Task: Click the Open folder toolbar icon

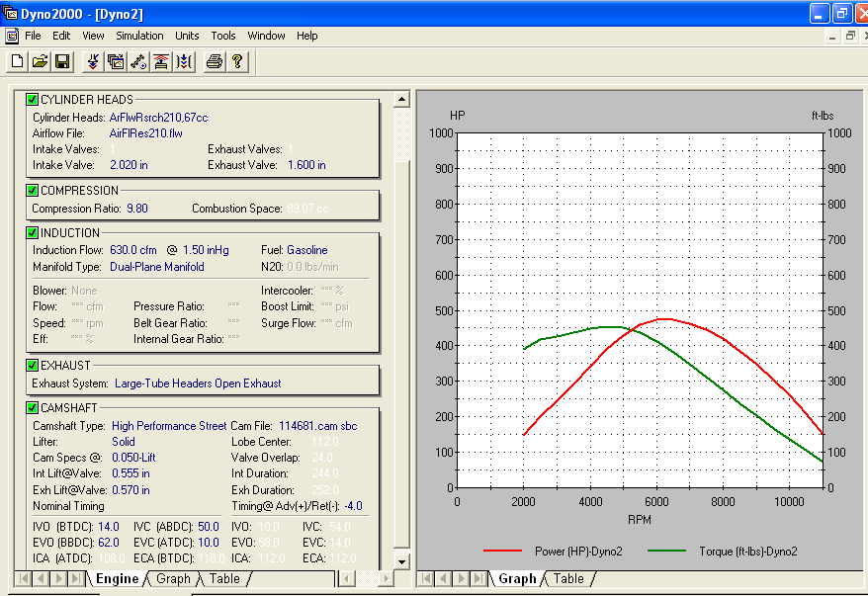Action: point(40,62)
